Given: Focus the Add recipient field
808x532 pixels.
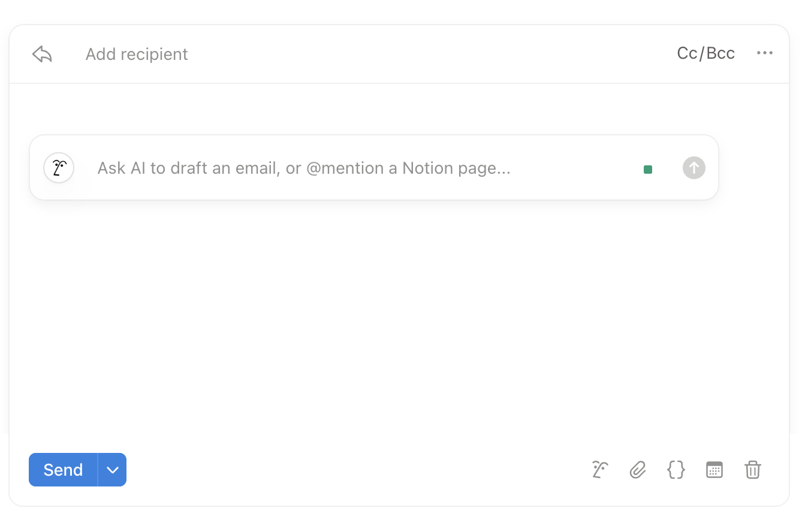Looking at the screenshot, I should click(136, 54).
